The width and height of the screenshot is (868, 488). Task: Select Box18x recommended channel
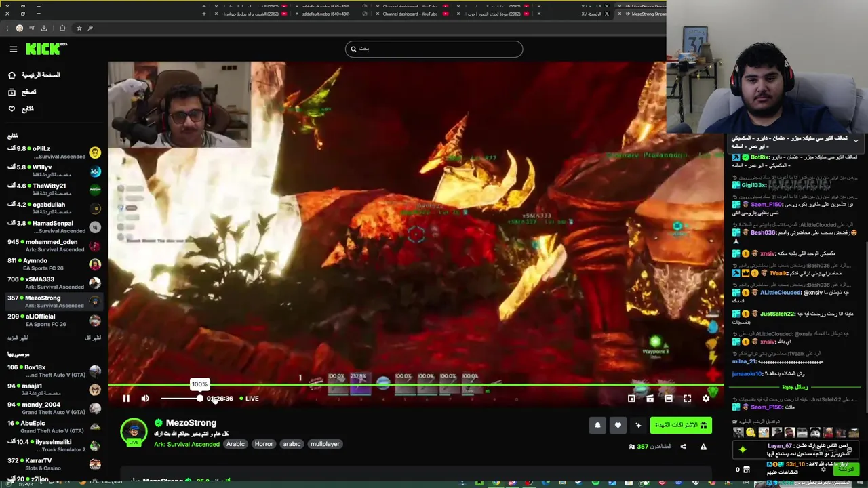click(54, 371)
